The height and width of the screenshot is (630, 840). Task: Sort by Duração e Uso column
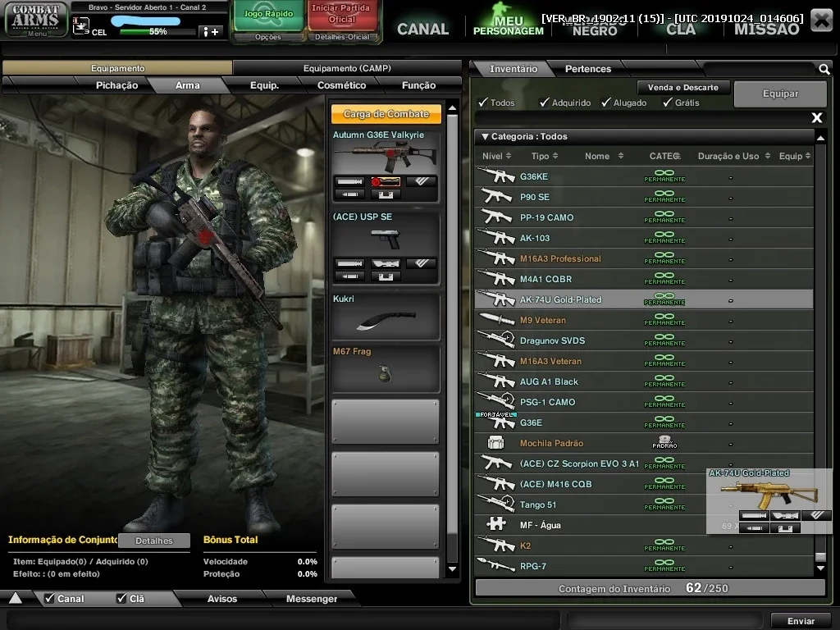click(x=733, y=156)
